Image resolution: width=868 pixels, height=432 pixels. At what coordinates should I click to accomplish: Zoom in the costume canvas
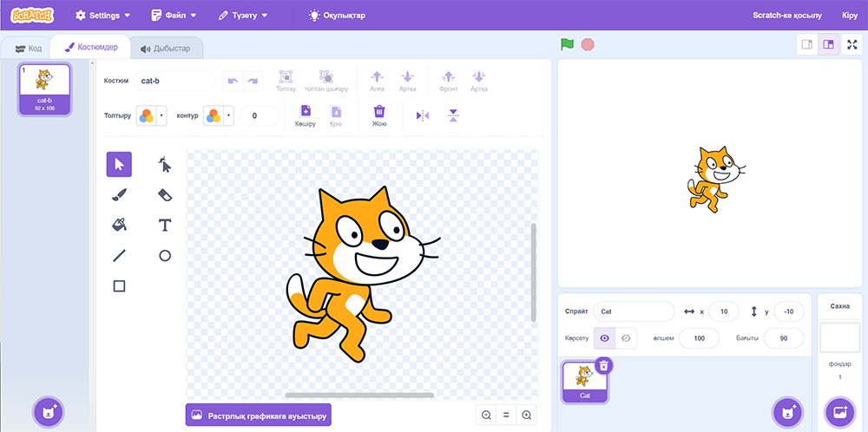tap(527, 415)
